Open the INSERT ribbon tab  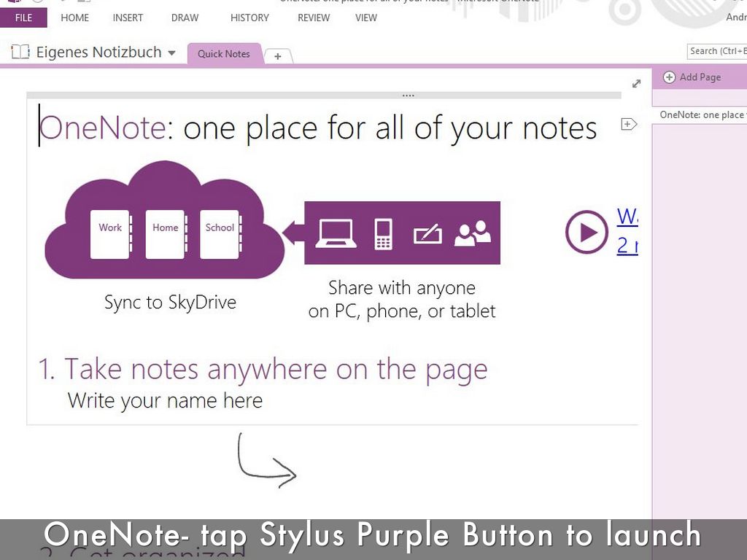[x=128, y=17]
